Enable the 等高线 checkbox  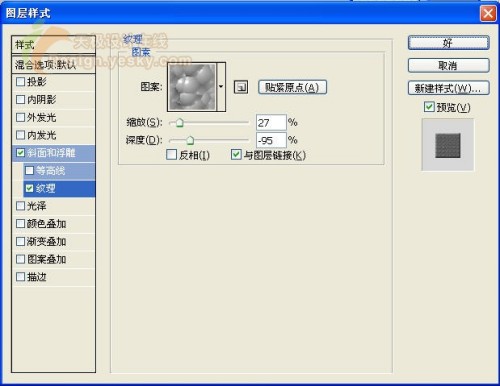click(x=29, y=170)
